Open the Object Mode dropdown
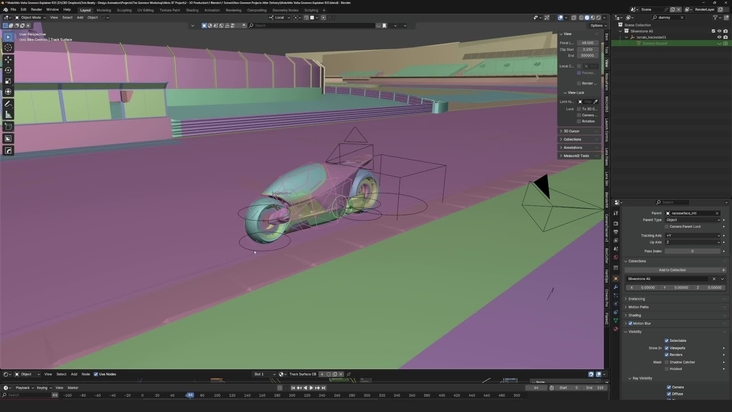 (x=30, y=17)
